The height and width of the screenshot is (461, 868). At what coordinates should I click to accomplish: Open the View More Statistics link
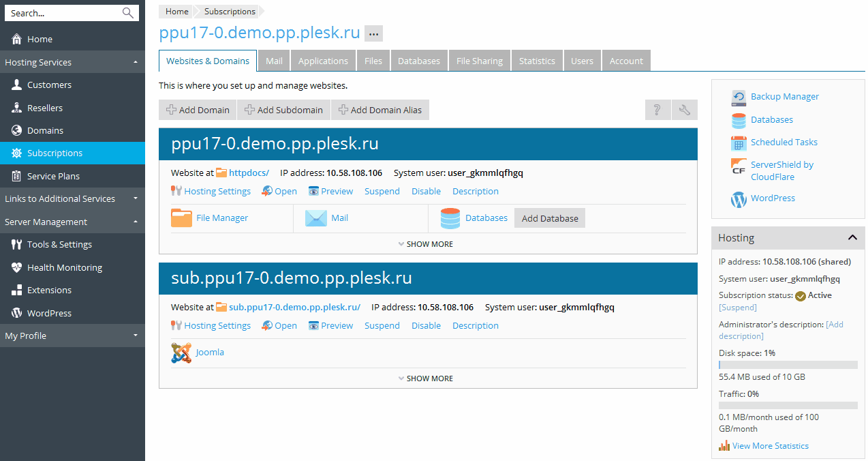770,446
